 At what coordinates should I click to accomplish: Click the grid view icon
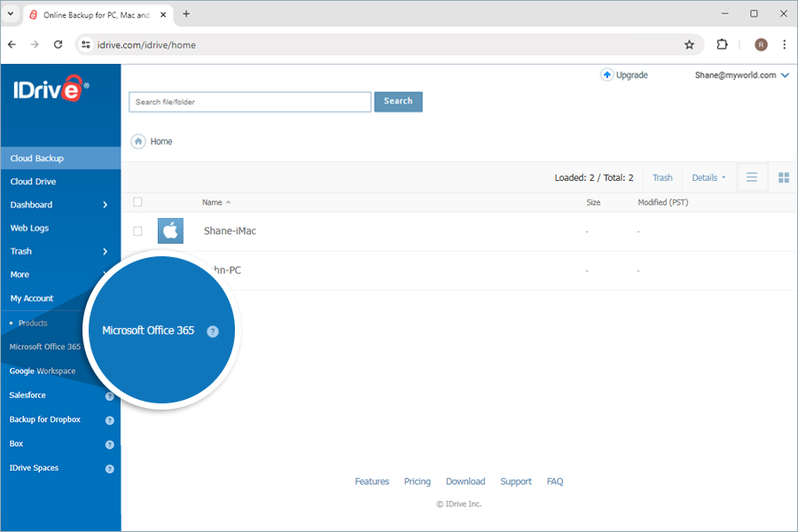(x=783, y=178)
